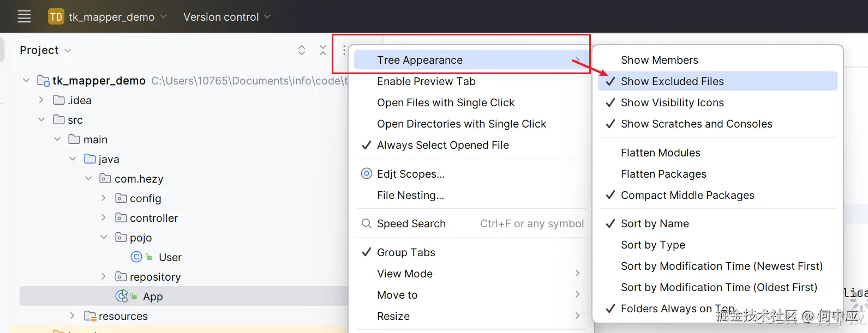Select the pojo package icon
Screen dimensions: 868x333
point(121,238)
